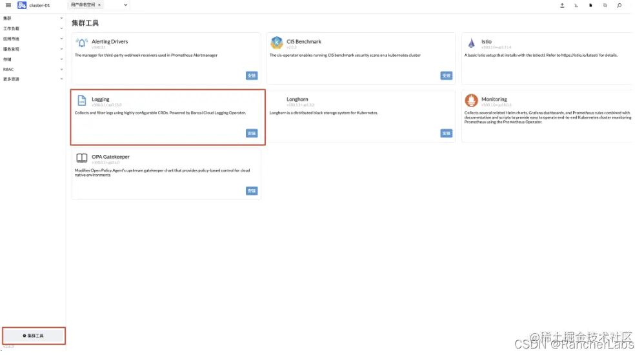This screenshot has width=644, height=355.
Task: Remove the 用户命名空间 filter tag
Action: [99, 5]
